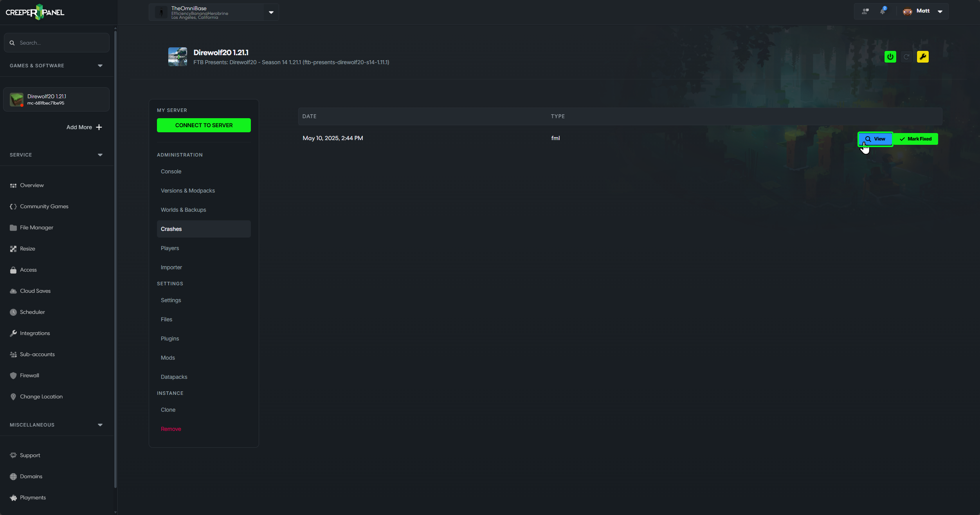
Task: Click the Cloud Saves icon
Action: point(13,291)
